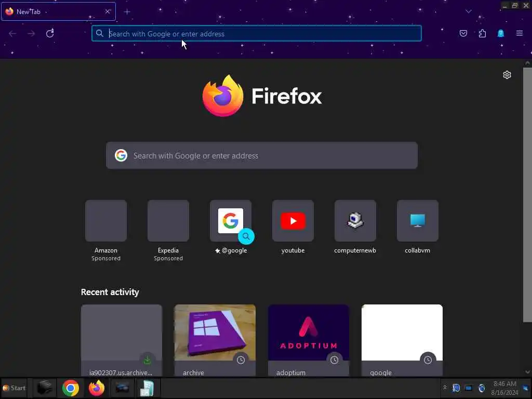Click the Recent activity heading
This screenshot has width=532, height=399.
pos(110,292)
